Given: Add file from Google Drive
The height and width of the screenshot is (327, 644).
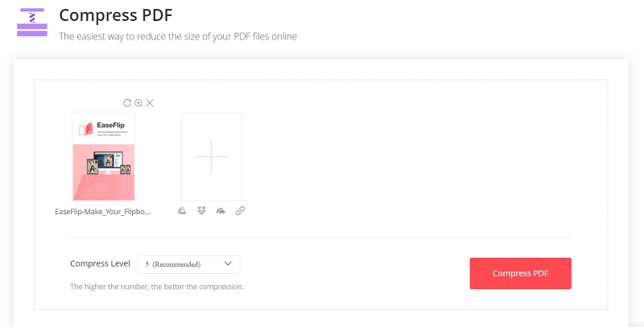Looking at the screenshot, I should [182, 211].
